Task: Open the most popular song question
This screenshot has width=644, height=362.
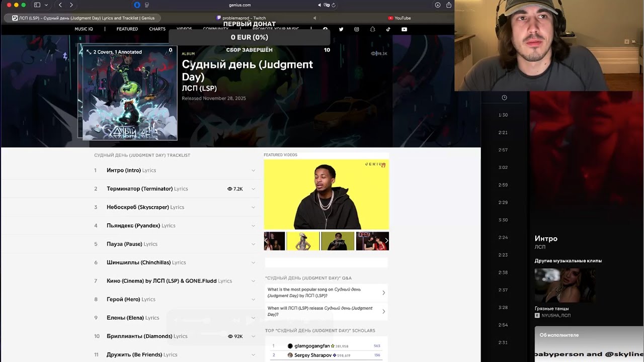Action: 327,293
